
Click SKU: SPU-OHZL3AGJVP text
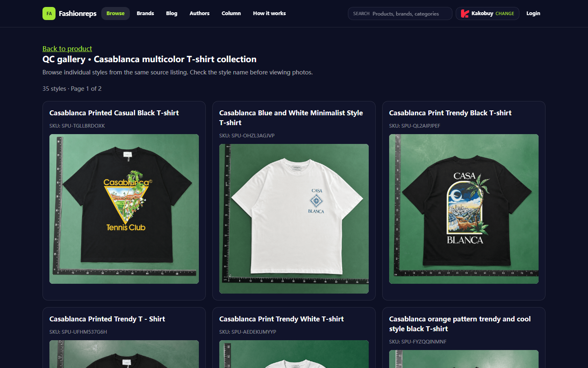coord(247,136)
